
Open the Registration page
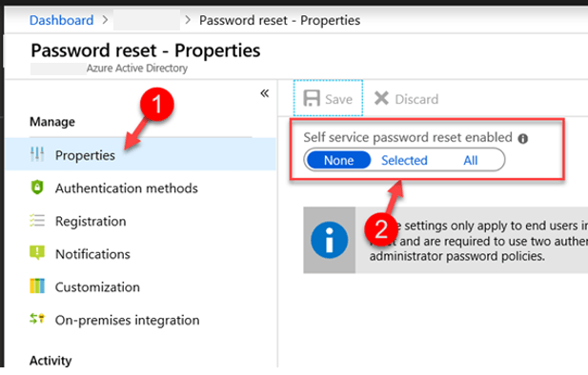[91, 221]
